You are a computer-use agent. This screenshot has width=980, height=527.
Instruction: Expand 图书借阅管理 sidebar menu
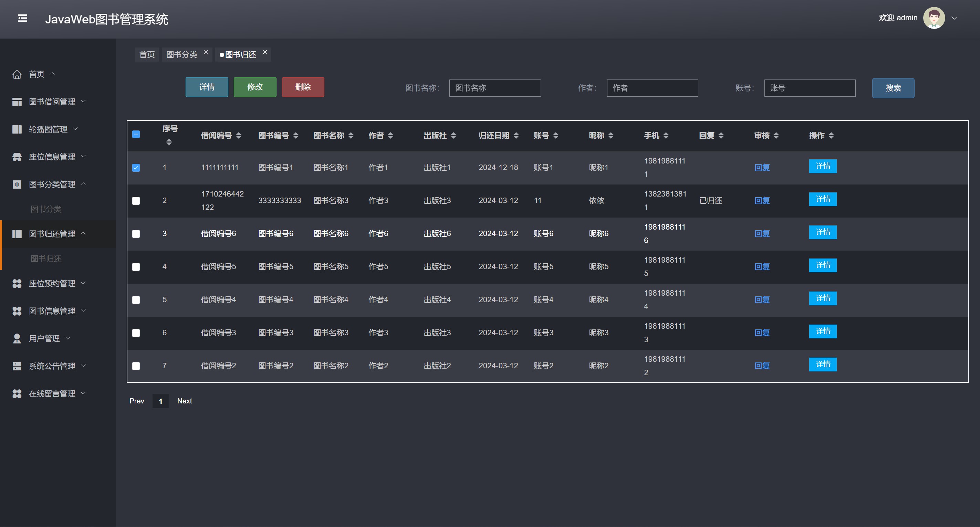pos(52,102)
